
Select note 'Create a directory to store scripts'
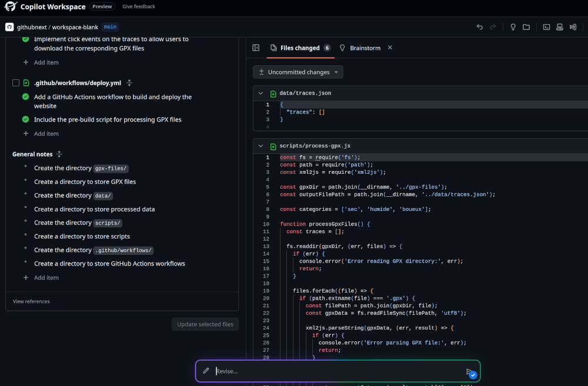pos(82,236)
